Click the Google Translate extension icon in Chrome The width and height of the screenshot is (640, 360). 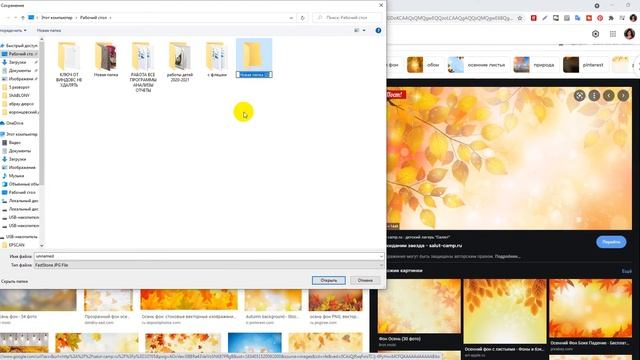(x=578, y=18)
